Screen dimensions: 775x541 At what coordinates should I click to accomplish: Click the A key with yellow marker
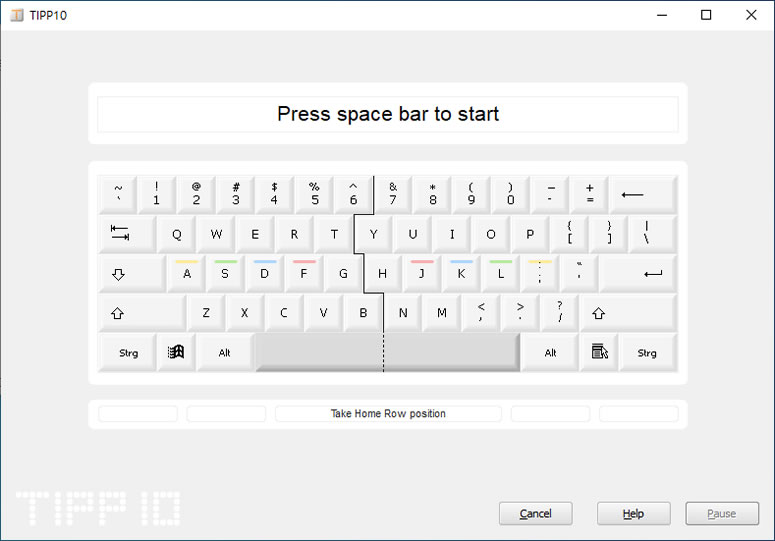pyautogui.click(x=186, y=274)
